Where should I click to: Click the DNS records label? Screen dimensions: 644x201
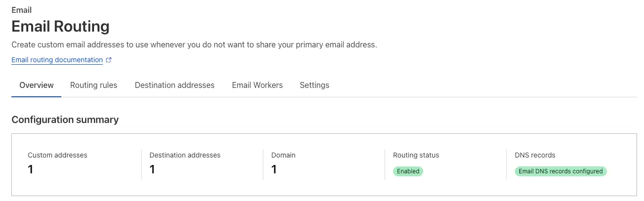pos(535,155)
